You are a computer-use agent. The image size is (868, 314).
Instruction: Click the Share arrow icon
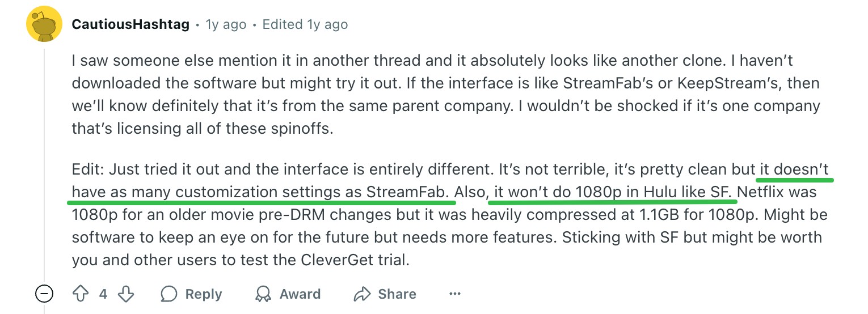pos(362,294)
